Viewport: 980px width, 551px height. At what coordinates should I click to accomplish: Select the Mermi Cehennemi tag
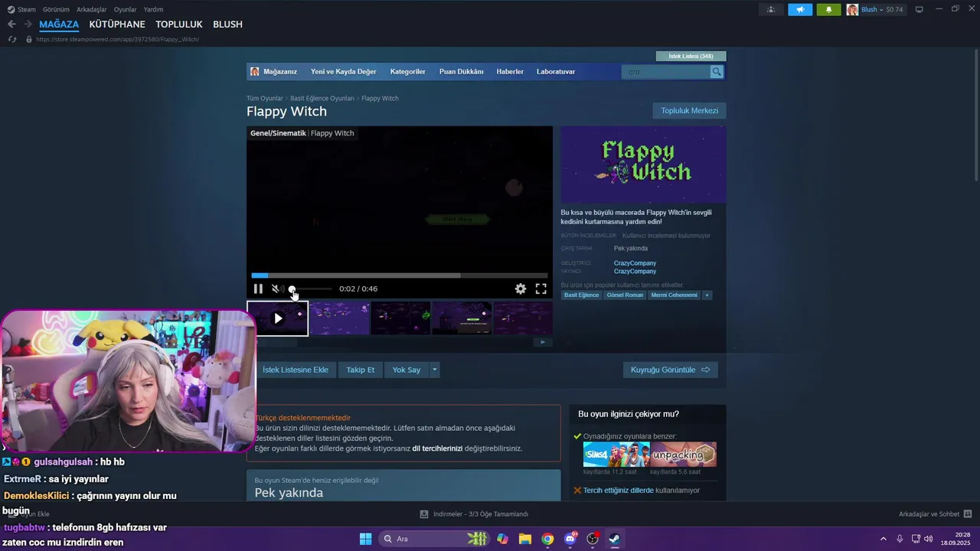(x=674, y=295)
